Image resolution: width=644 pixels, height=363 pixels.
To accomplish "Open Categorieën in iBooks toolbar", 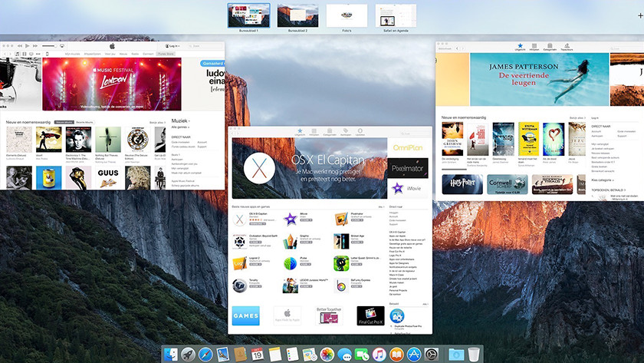I will pos(550,47).
